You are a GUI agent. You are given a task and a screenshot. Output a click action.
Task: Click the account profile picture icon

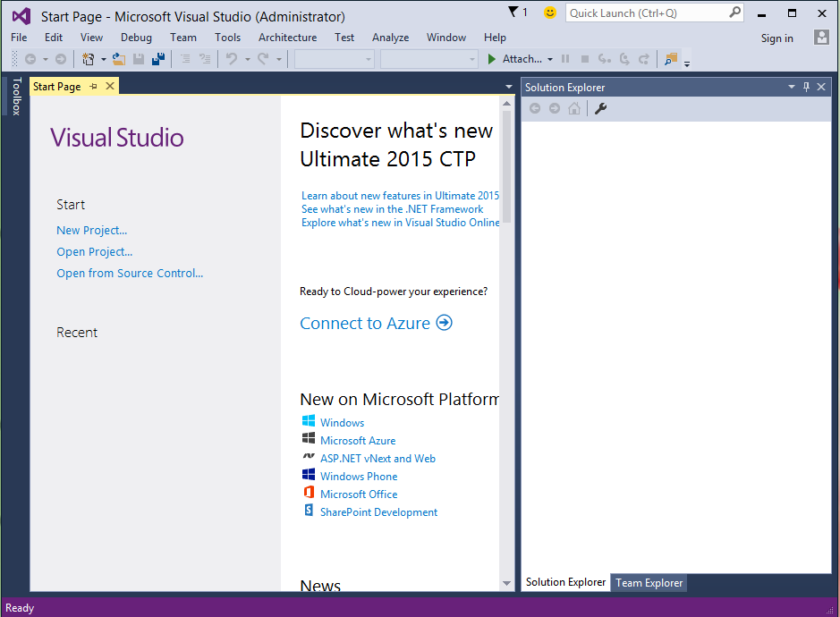tap(821, 38)
